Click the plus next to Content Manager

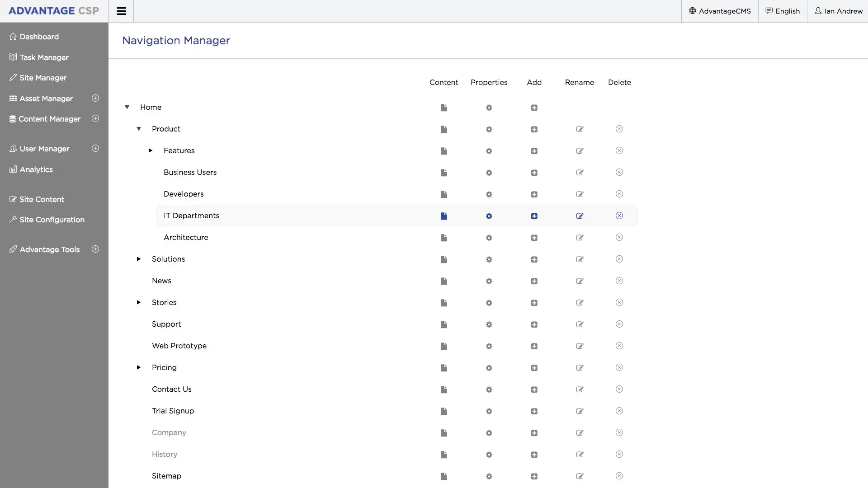(x=95, y=118)
